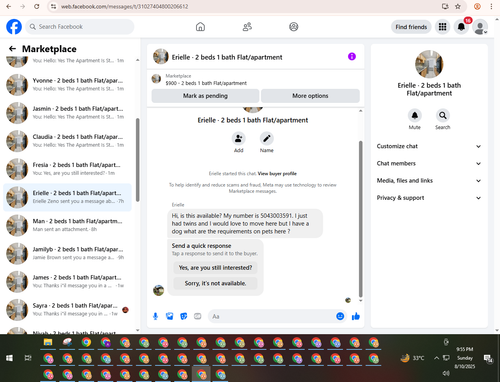The width and height of the screenshot is (500, 382).
Task: Open the Facebook menu grid icon
Action: pos(442,27)
